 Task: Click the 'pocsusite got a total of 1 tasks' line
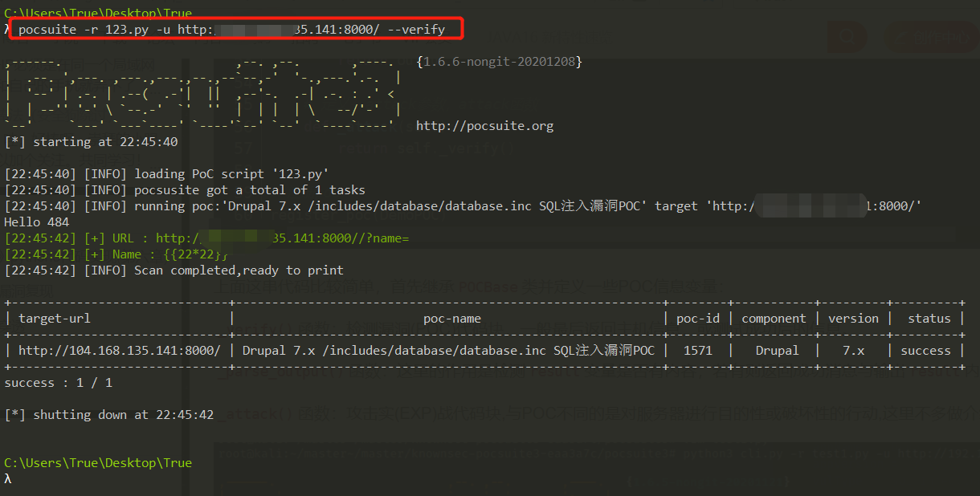(185, 190)
